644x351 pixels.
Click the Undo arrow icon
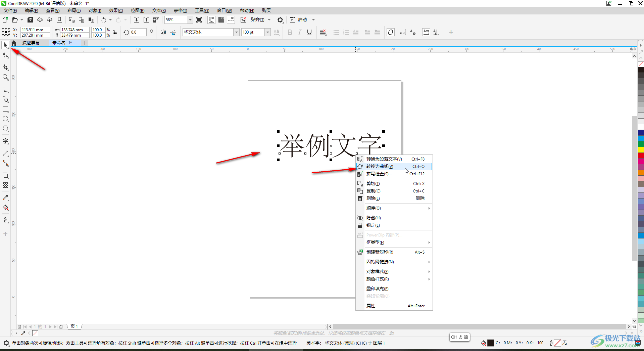(x=104, y=20)
